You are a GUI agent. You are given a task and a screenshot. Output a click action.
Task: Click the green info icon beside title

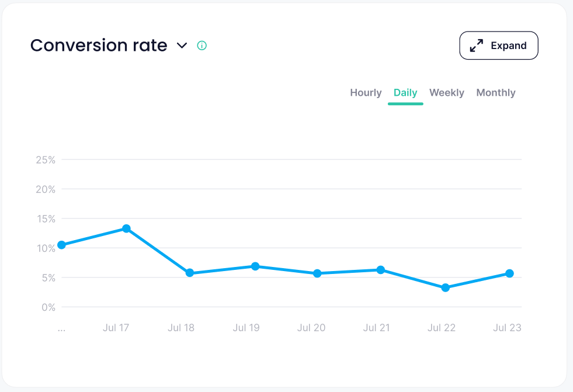click(x=202, y=46)
